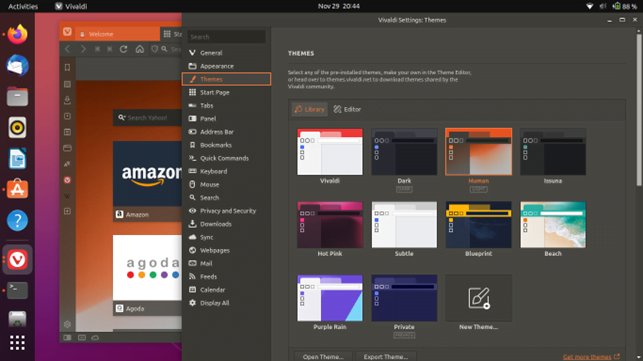The image size is (643, 361).
Task: Open Appearance settings category
Action: point(226,66)
